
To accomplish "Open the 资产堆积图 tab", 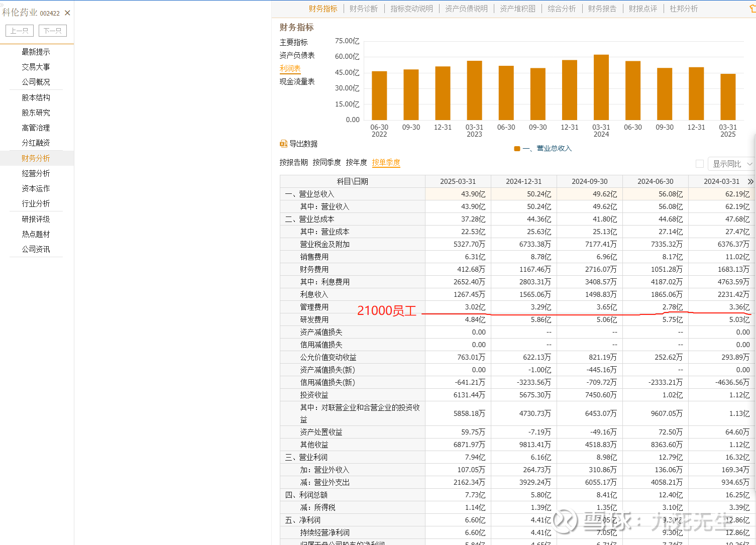I will [x=517, y=9].
